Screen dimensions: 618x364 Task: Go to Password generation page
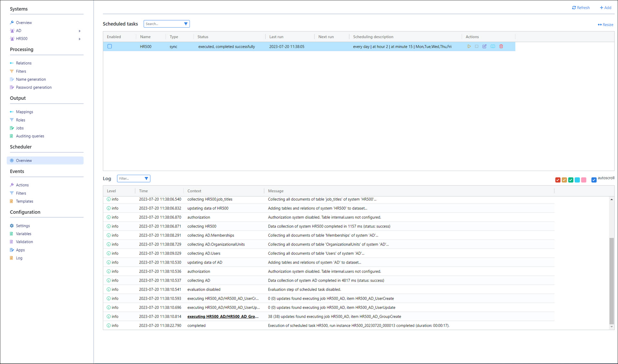[33, 87]
